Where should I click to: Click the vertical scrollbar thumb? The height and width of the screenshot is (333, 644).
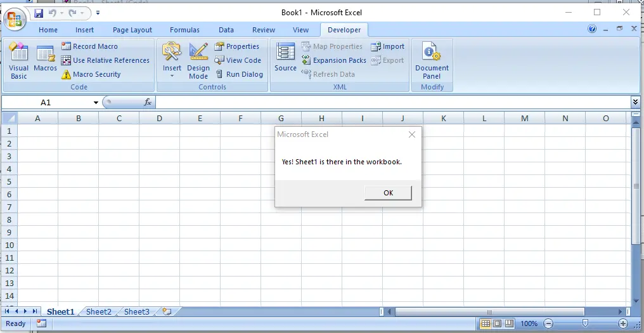[636, 186]
